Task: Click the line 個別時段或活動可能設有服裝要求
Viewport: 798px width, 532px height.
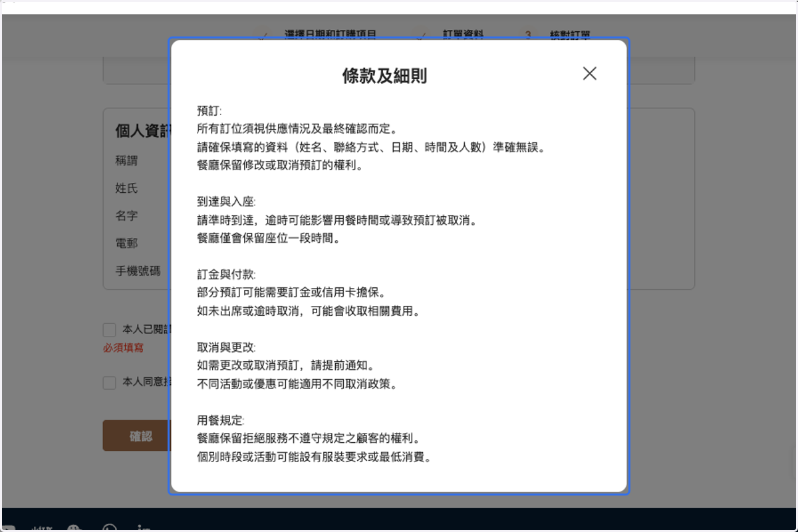Action: 314,457
